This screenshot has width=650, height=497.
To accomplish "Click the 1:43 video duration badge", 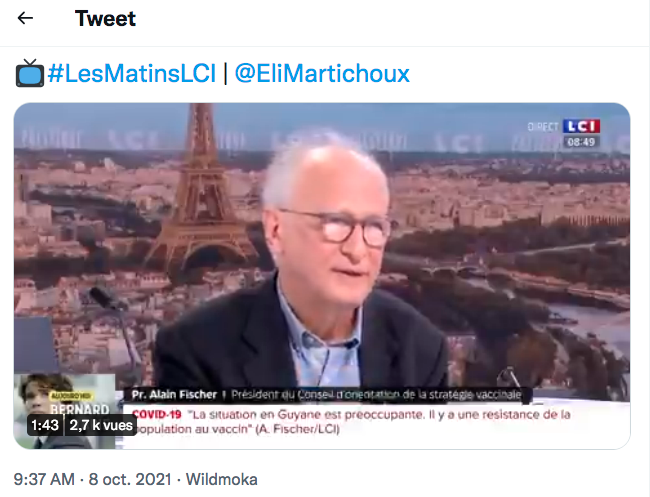I will [45, 425].
